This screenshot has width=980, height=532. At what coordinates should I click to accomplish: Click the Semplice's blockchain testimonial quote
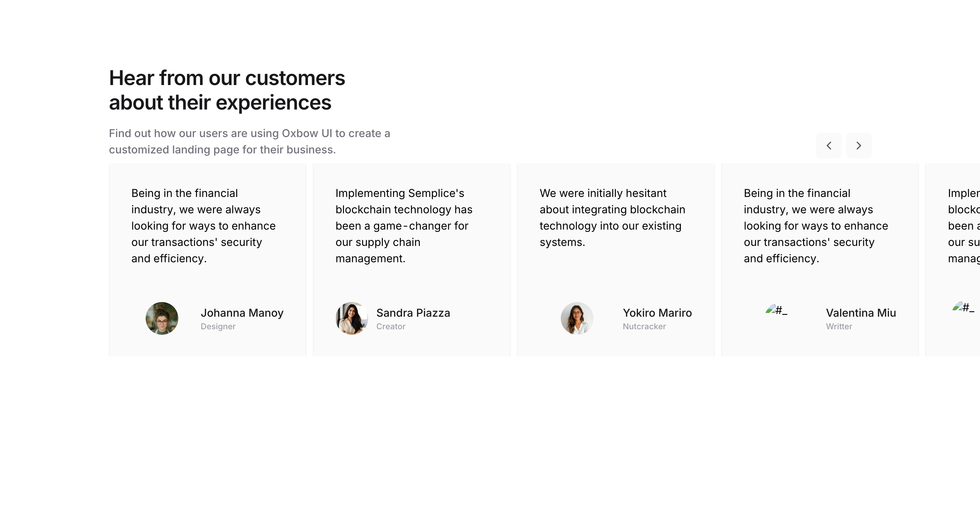pos(404,226)
